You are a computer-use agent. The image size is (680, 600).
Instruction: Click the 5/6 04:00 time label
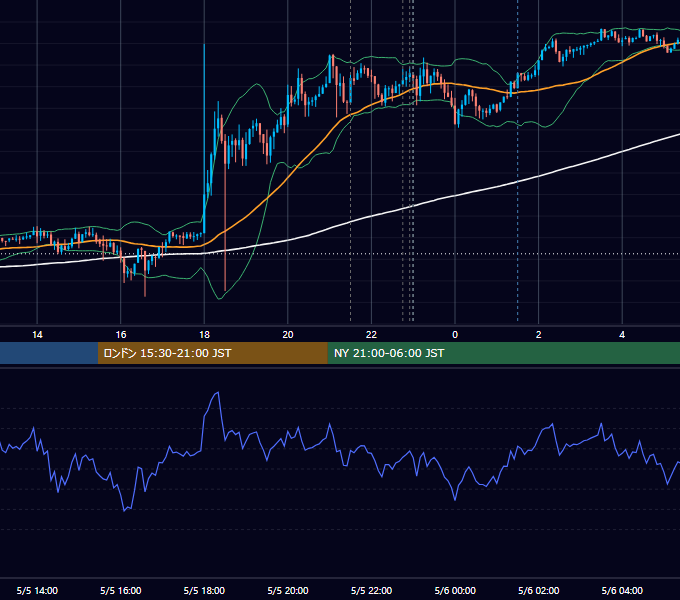coord(622,590)
